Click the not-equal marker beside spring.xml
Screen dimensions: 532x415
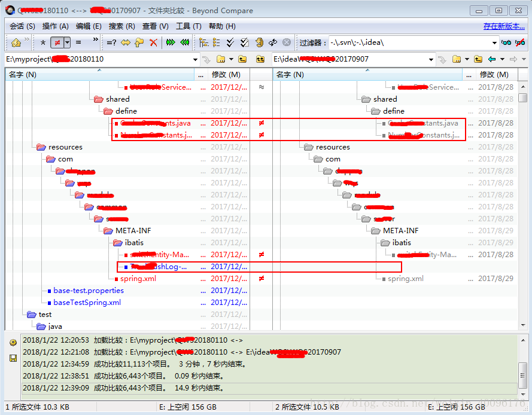coord(262,279)
